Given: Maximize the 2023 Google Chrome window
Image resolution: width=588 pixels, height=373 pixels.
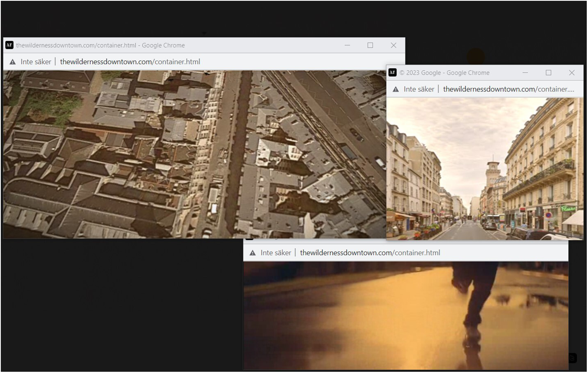Looking at the screenshot, I should tap(548, 72).
